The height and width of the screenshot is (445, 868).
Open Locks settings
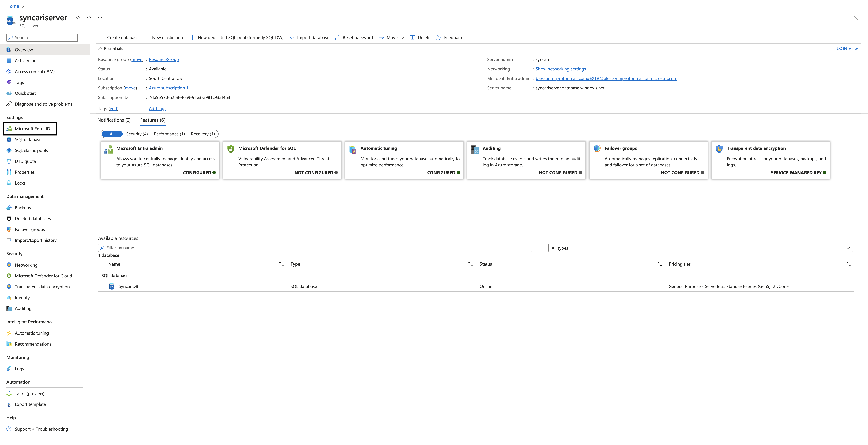pyautogui.click(x=20, y=183)
